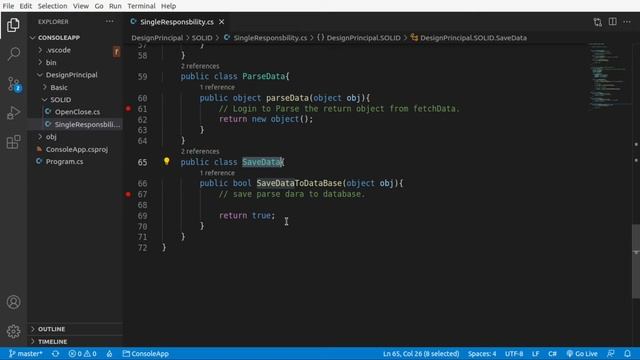Click the feedback icon in status bar
This screenshot has width=640, height=360.
pos(611,353)
